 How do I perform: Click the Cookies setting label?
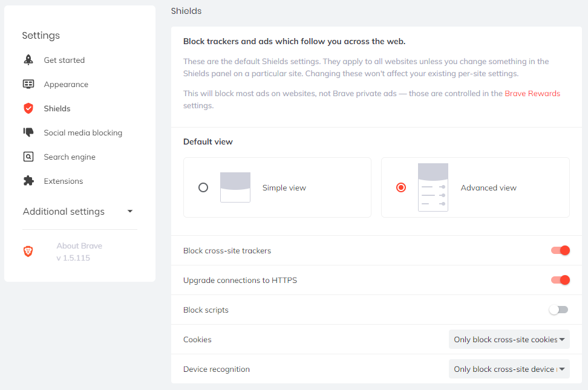(197, 339)
